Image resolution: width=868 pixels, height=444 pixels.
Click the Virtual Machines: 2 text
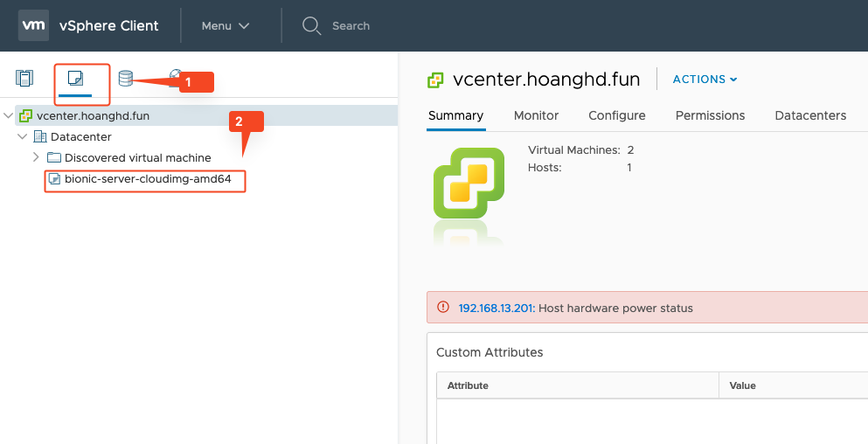(580, 150)
